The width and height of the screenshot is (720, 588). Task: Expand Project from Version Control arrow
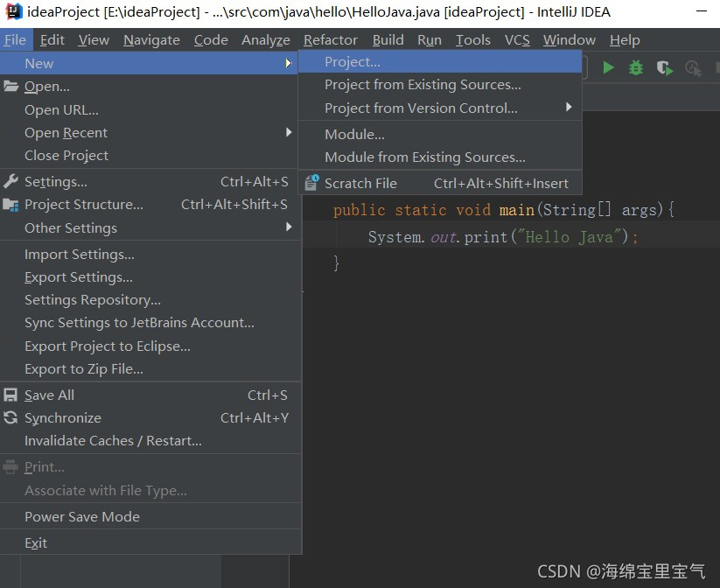click(569, 107)
